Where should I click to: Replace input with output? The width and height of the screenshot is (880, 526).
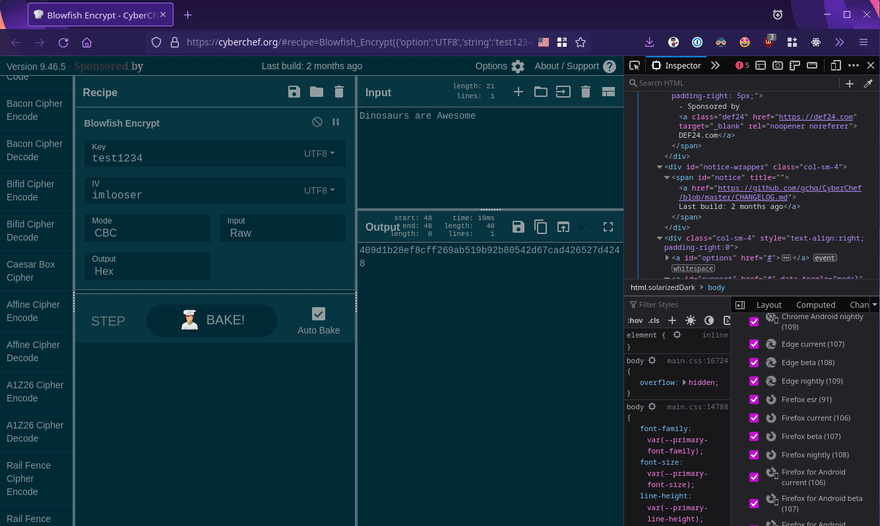[563, 227]
